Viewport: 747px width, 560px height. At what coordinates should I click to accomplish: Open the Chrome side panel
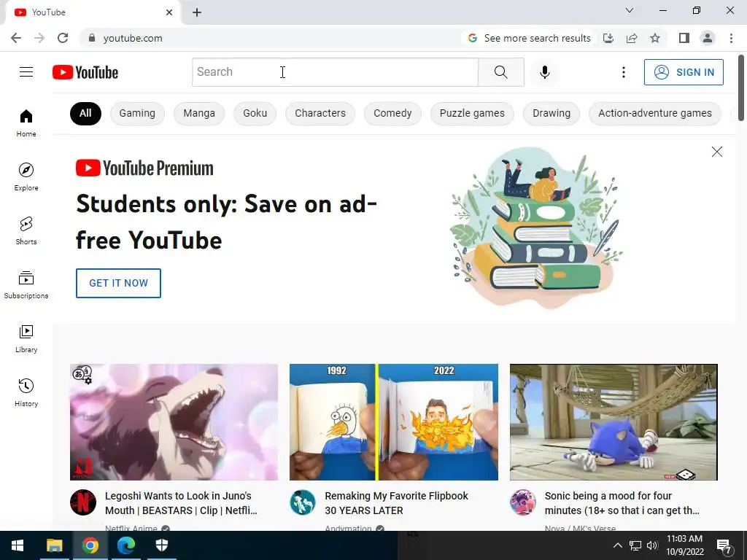(684, 38)
